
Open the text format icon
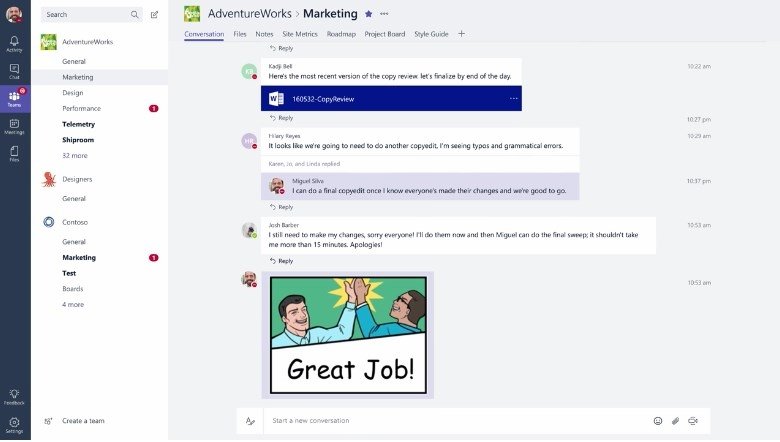250,421
